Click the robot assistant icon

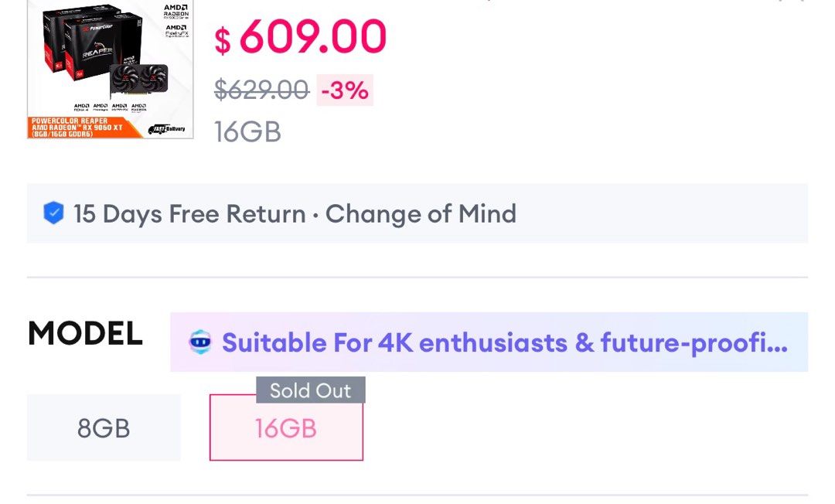(200, 342)
